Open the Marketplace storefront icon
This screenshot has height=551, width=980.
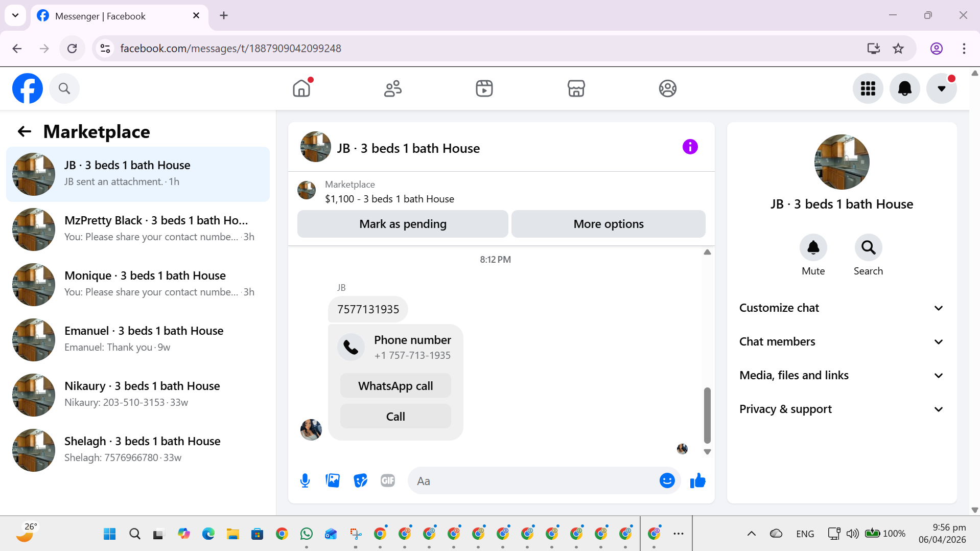(x=576, y=88)
